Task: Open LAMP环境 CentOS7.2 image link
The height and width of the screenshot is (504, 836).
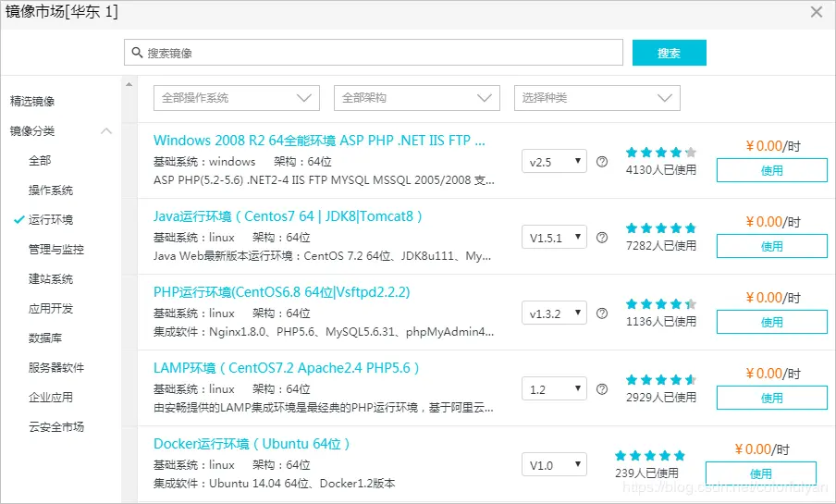Action: tap(287, 368)
